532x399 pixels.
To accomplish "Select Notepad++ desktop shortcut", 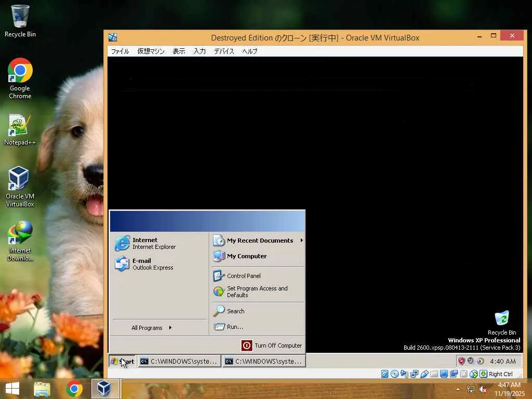I will 20,130.
